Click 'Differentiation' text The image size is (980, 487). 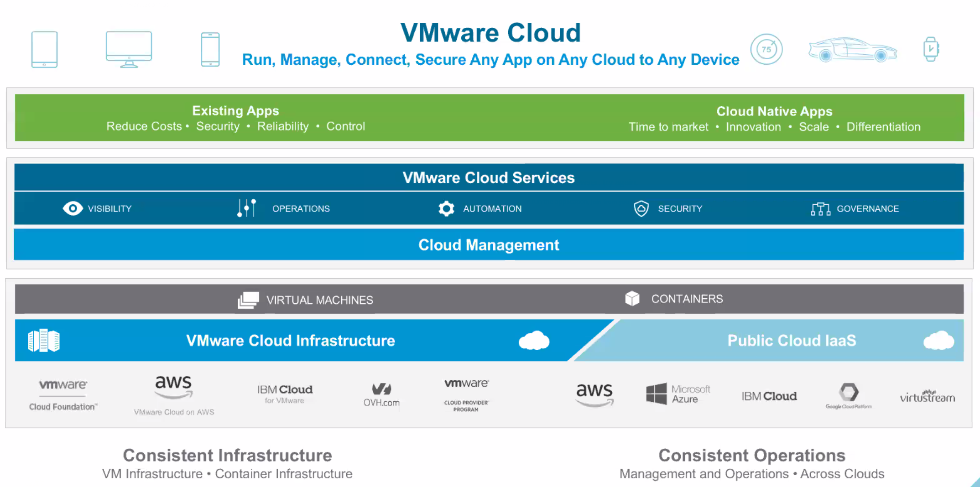click(884, 127)
